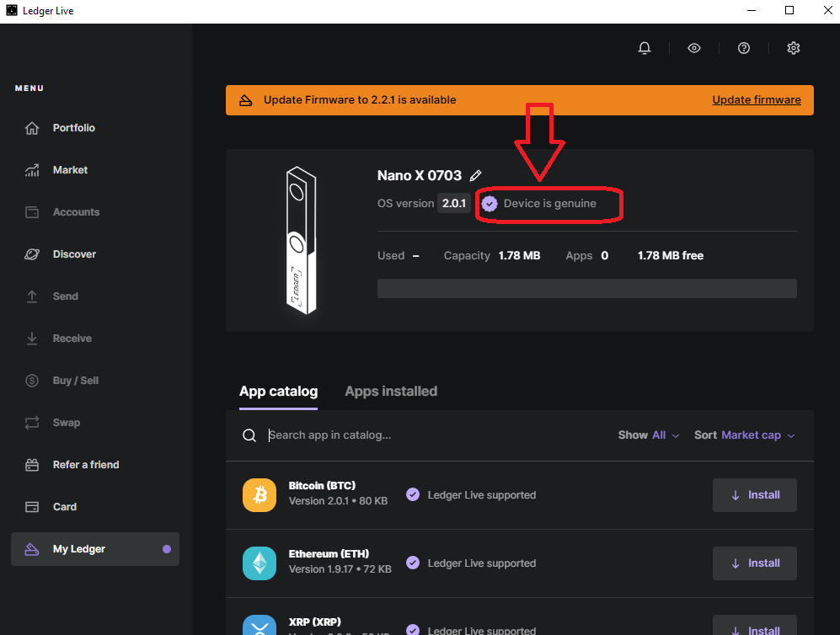
Task: Click the Update Firmware to 2.2.1 message
Action: (x=360, y=100)
